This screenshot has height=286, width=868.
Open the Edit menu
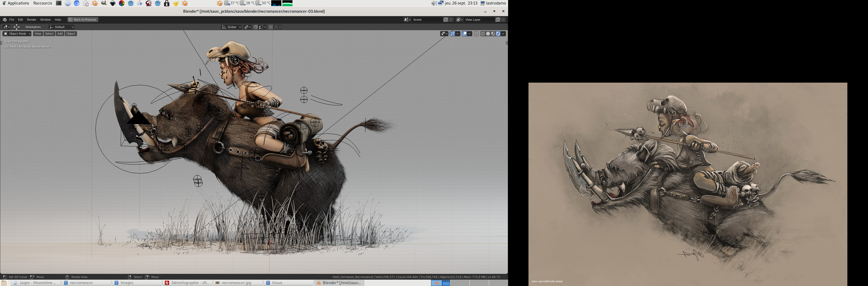[21, 20]
